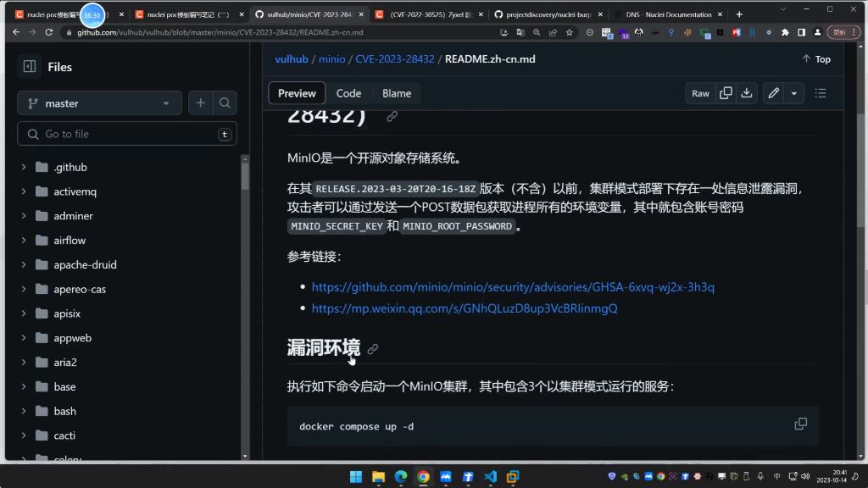The image size is (868, 488).
Task: Focus the Go to file search field
Action: pos(127,134)
